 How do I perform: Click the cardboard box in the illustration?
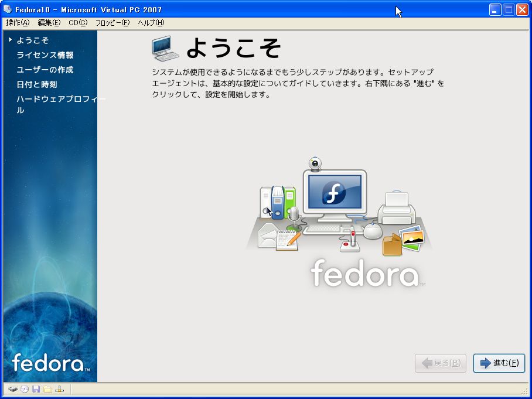(x=392, y=245)
